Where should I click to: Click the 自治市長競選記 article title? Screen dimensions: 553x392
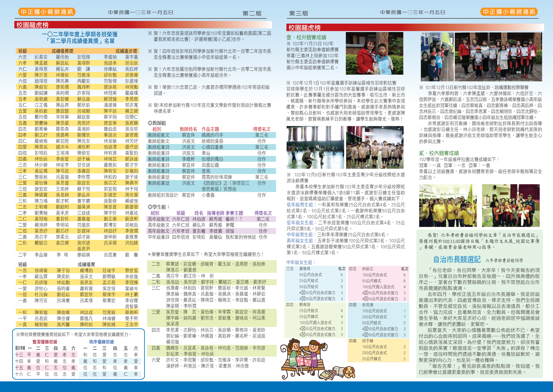pyautogui.click(x=457, y=259)
